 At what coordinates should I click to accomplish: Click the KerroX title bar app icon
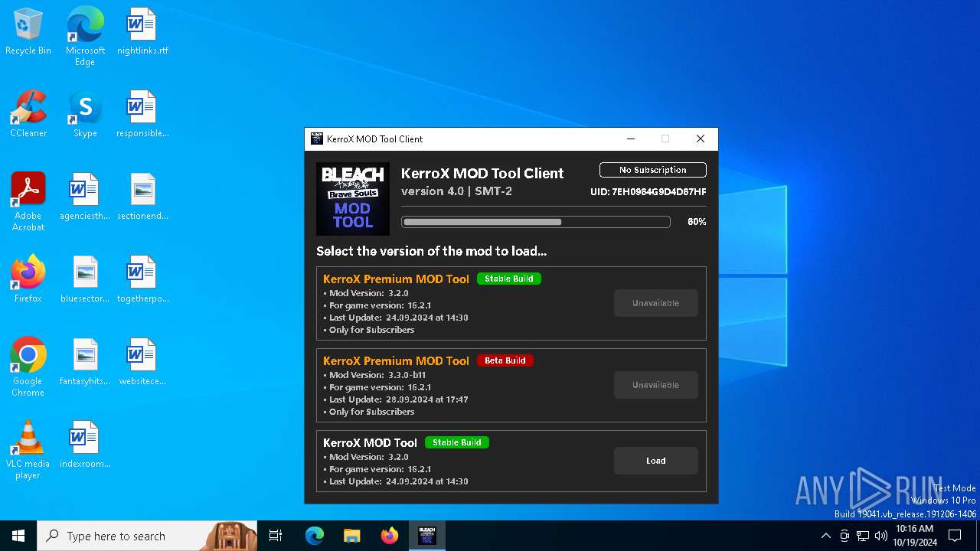317,139
